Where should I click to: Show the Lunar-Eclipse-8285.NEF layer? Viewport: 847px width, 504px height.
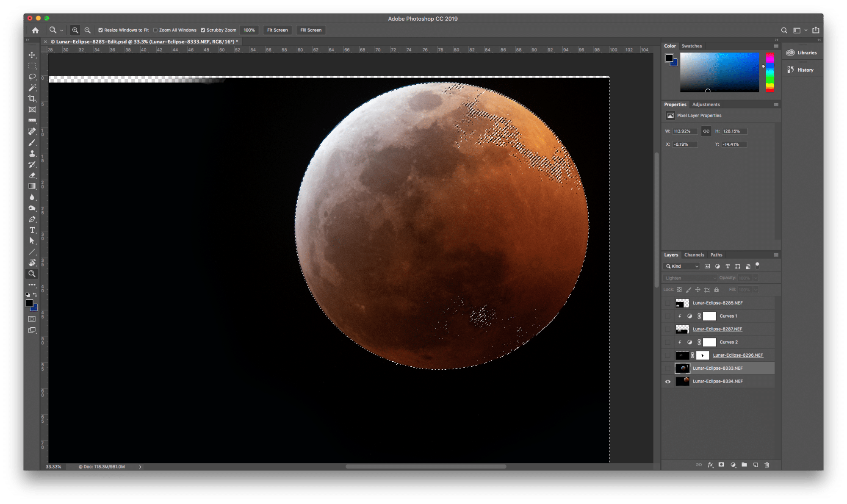[668, 303]
